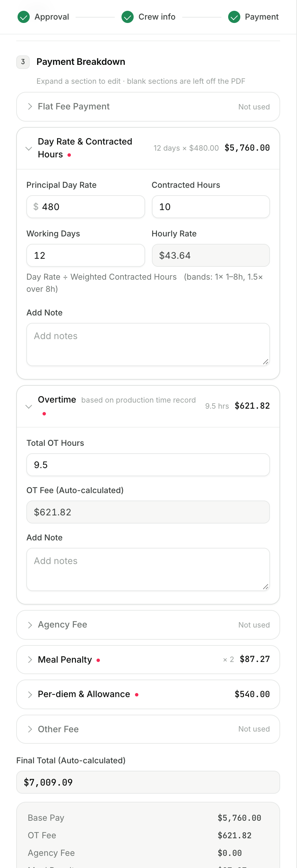Expand the Meal Penalty section
Screen dimensions: 297x868
[x=148, y=660]
